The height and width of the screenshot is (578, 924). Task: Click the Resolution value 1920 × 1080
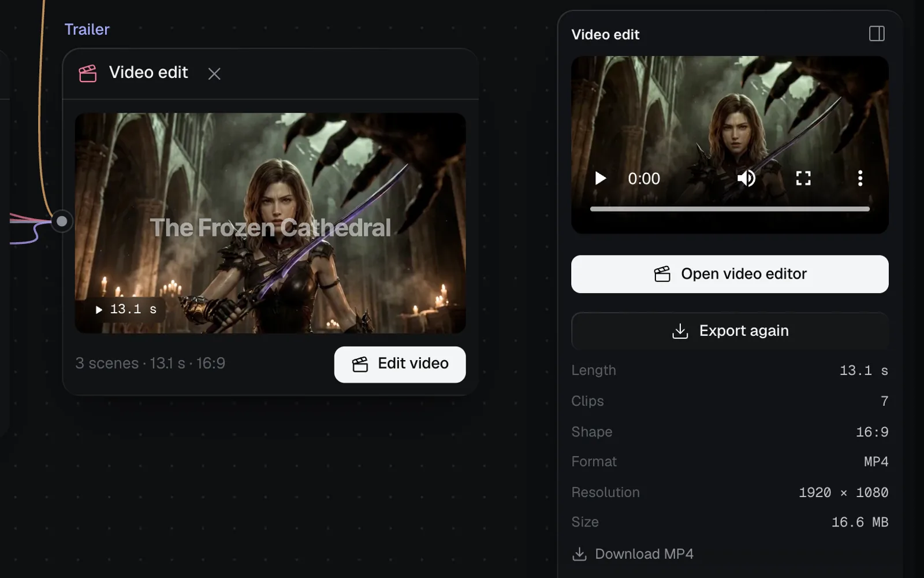click(x=843, y=492)
